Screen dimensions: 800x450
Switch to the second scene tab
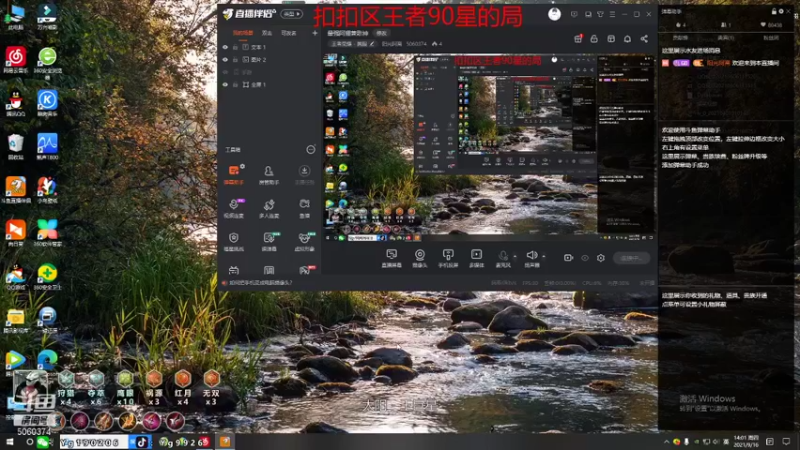click(x=267, y=33)
